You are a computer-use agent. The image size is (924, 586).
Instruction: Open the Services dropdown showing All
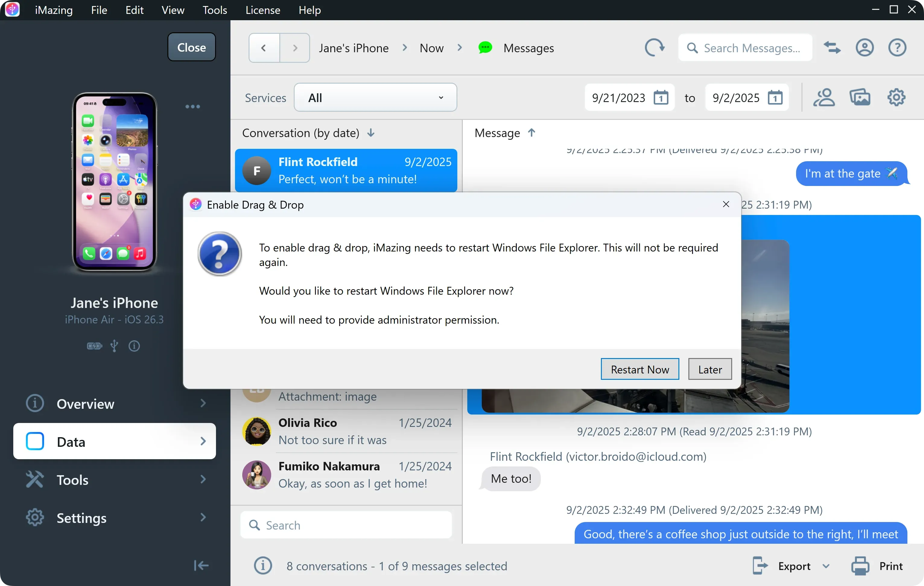click(375, 97)
